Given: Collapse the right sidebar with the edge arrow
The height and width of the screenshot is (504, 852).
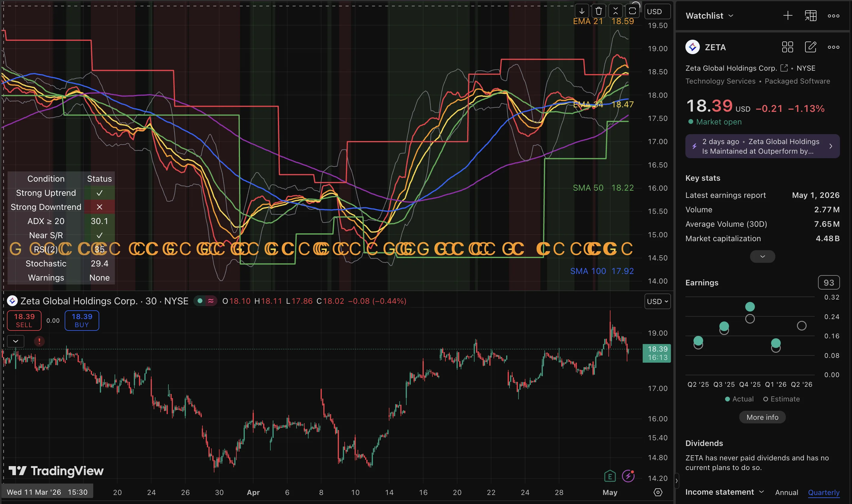Looking at the screenshot, I should 676,481.
